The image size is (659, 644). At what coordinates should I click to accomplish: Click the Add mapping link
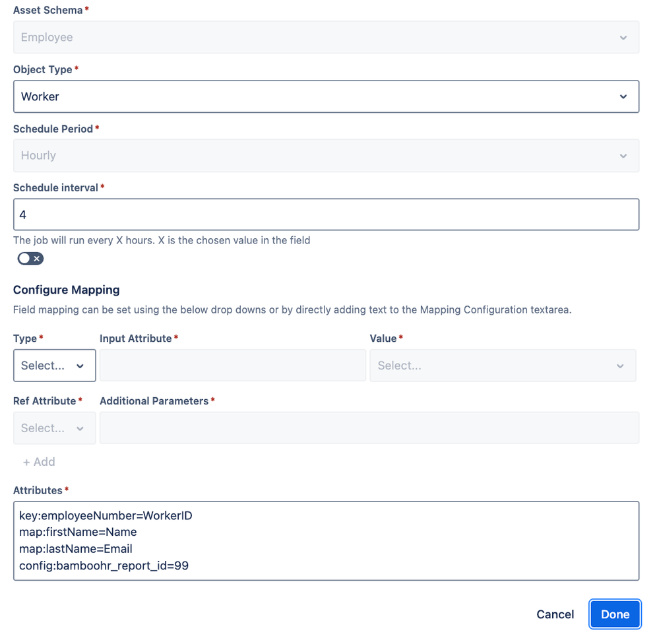[39, 462]
